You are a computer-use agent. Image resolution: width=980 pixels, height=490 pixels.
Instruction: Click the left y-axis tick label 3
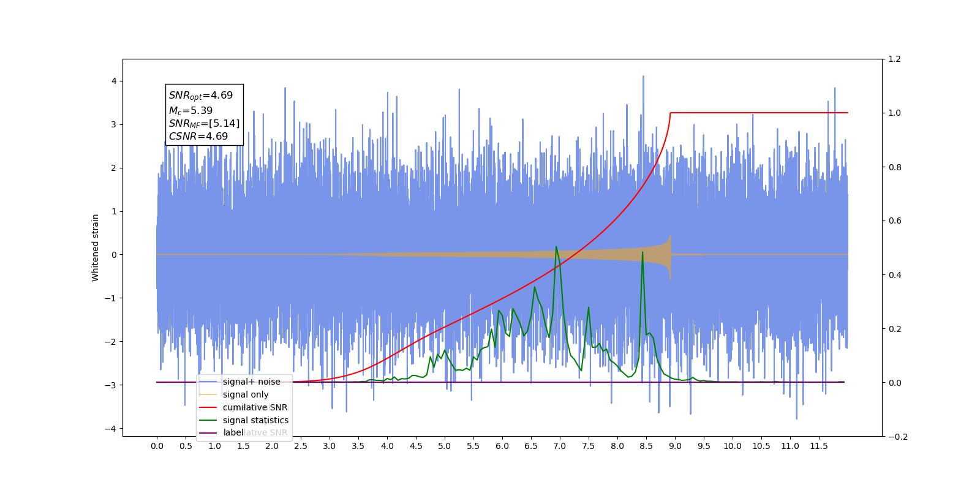click(114, 124)
